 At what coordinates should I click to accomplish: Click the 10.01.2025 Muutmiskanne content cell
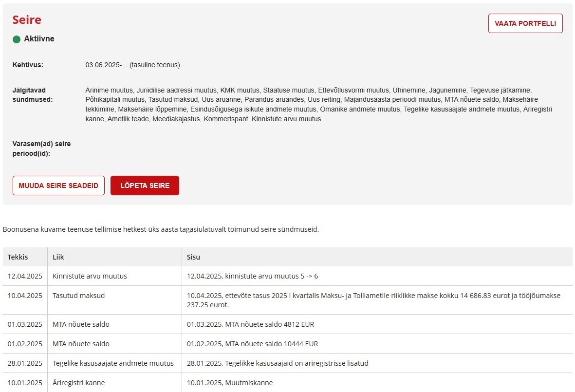230,383
